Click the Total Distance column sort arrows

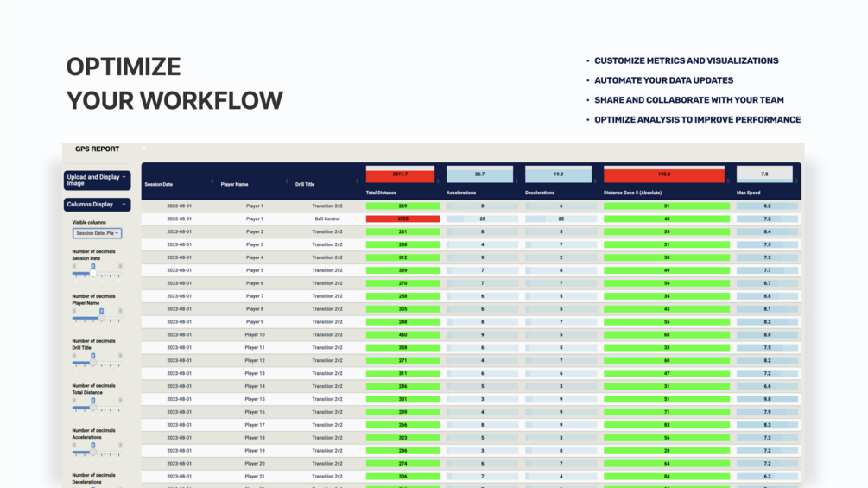438,181
